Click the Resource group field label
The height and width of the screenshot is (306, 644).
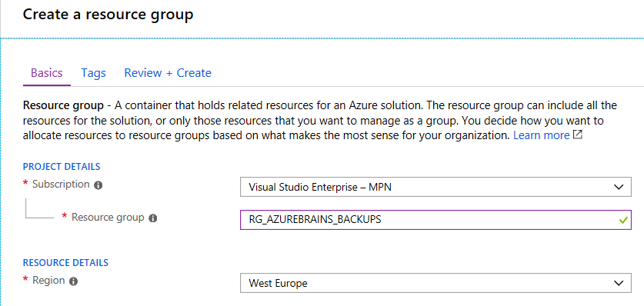pyautogui.click(x=108, y=217)
